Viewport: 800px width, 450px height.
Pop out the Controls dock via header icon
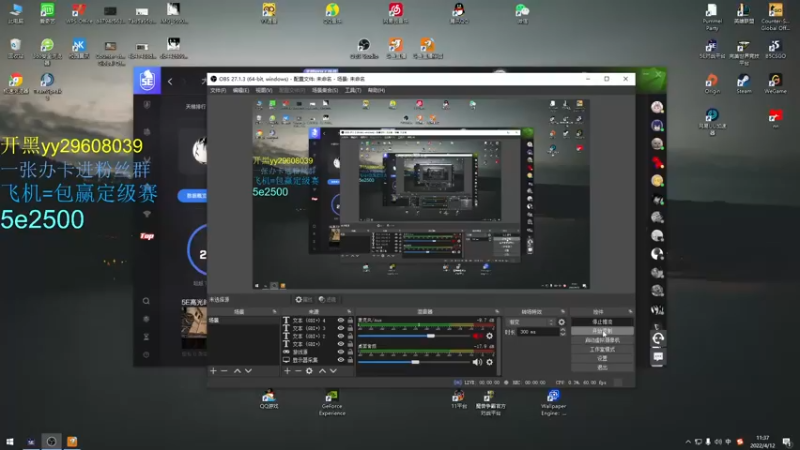point(631,311)
